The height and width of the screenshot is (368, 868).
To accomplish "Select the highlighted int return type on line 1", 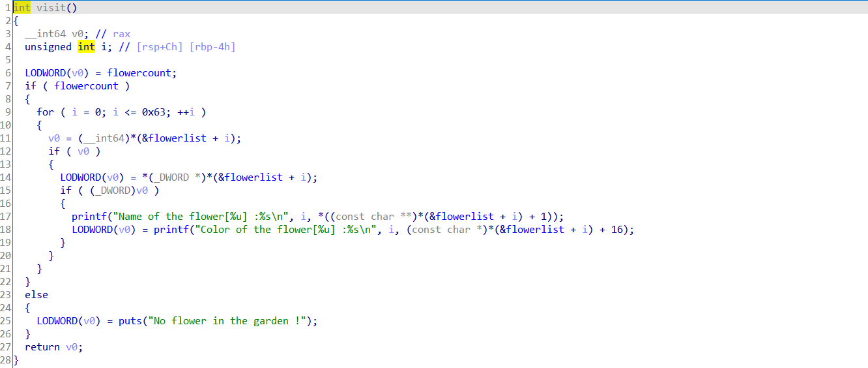I will click(x=22, y=7).
